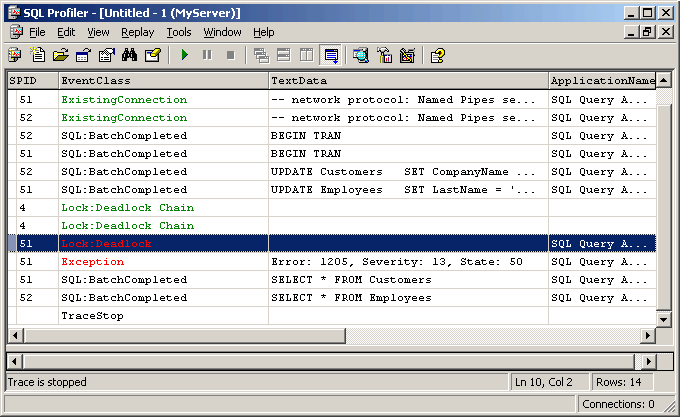Open the Help menu
Screen dimensions: 680x417
264,33
